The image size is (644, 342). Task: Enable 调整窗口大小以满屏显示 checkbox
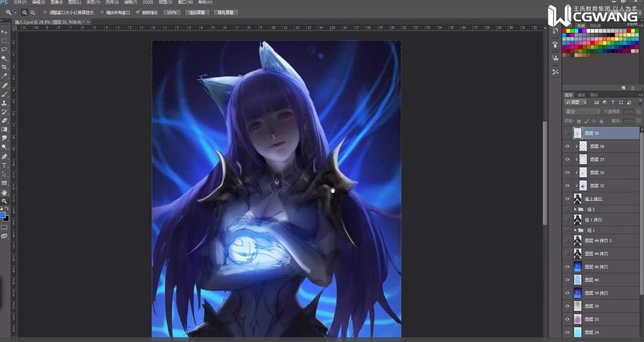pos(45,13)
